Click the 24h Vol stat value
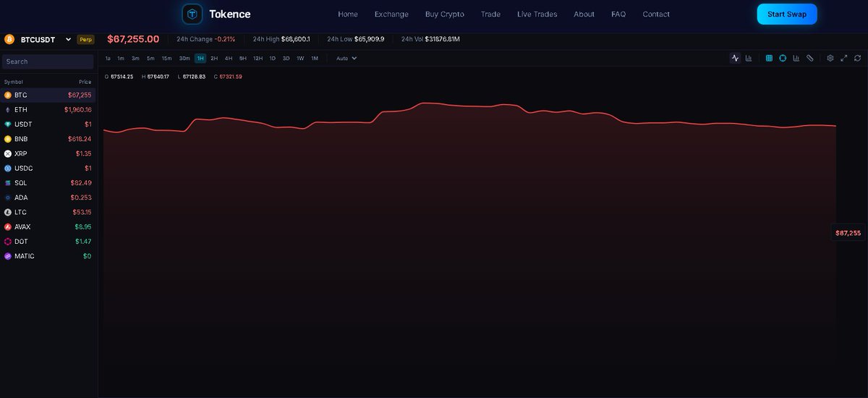Viewport: 868px width, 398px height. point(443,39)
